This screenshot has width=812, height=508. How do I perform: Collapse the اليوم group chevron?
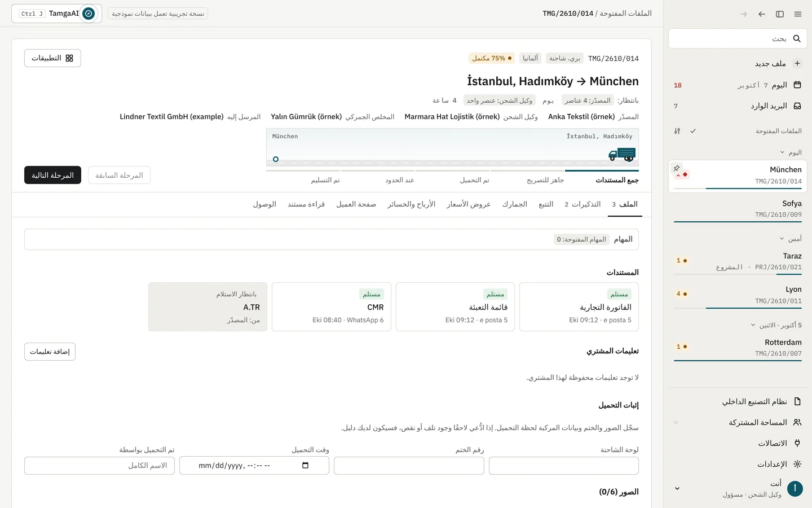click(x=782, y=152)
